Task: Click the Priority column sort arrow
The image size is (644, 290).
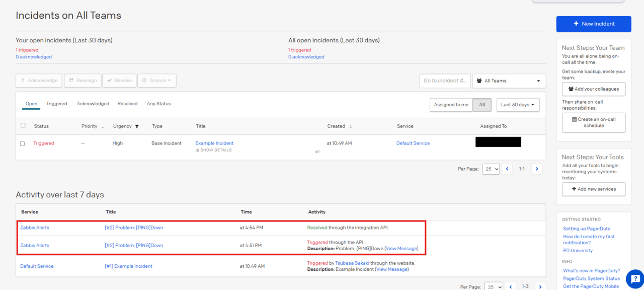Action: [x=103, y=127]
